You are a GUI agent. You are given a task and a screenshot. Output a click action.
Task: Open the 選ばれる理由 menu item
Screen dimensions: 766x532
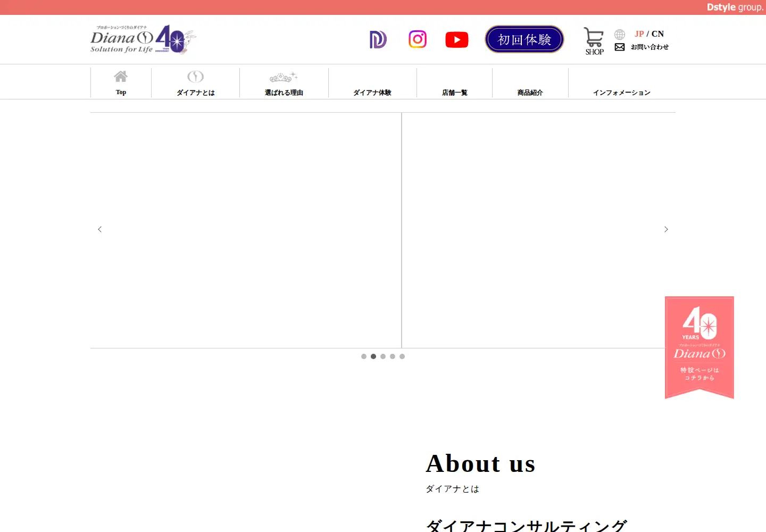284,83
